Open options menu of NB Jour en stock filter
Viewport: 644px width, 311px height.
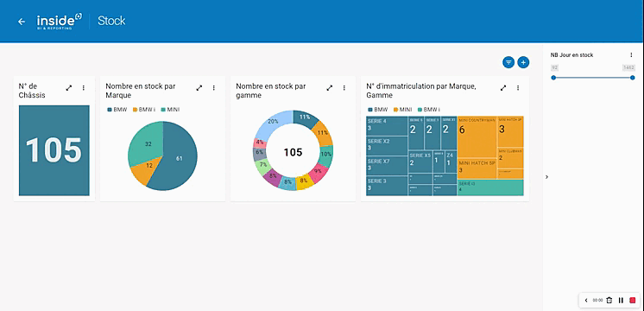click(631, 54)
